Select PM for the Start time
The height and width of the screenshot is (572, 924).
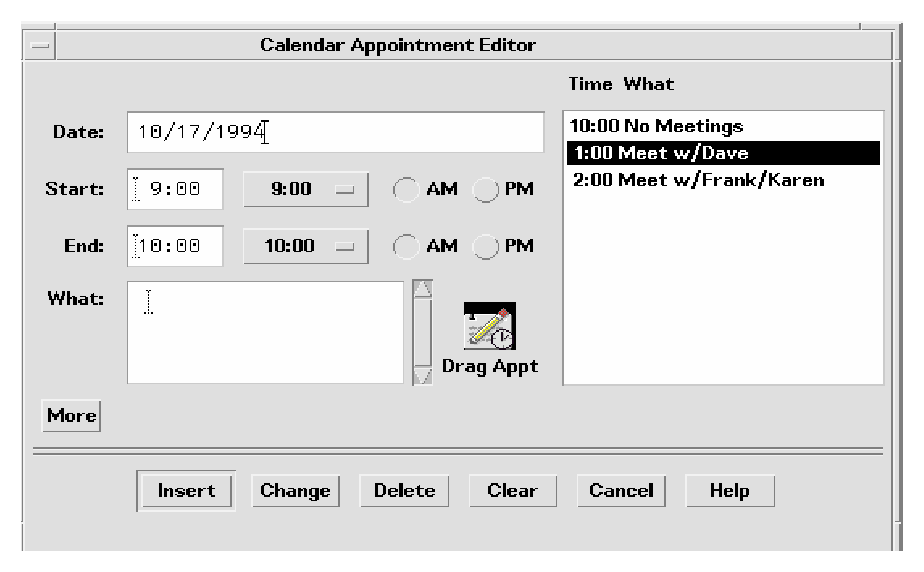coord(485,190)
